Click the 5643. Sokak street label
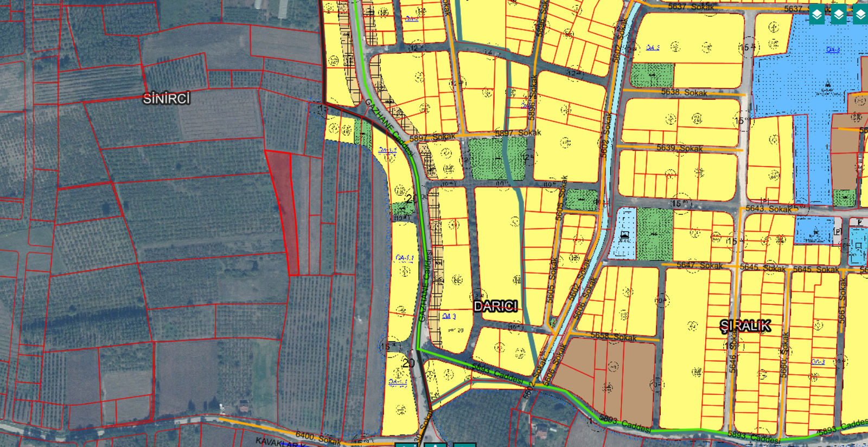 (x=768, y=209)
